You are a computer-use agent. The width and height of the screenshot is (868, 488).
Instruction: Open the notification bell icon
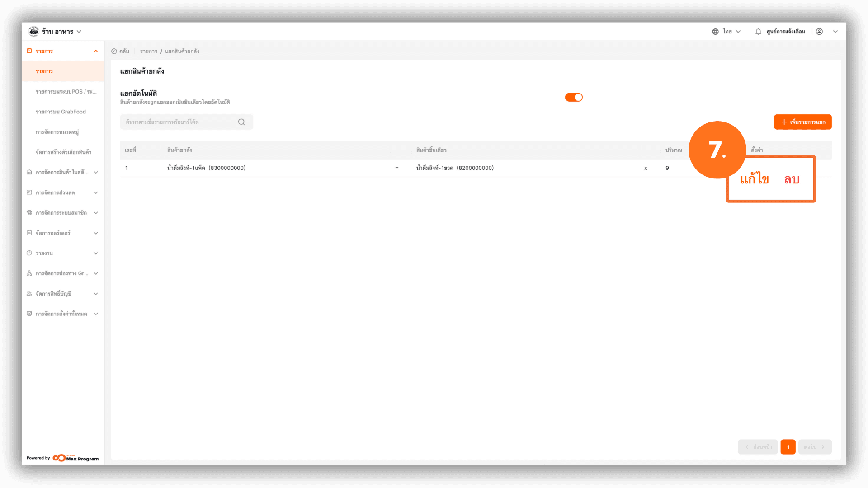coord(758,32)
